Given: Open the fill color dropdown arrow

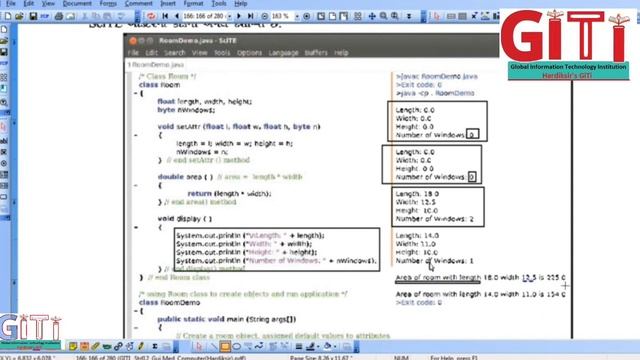Looking at the screenshot, I should [x=335, y=347].
